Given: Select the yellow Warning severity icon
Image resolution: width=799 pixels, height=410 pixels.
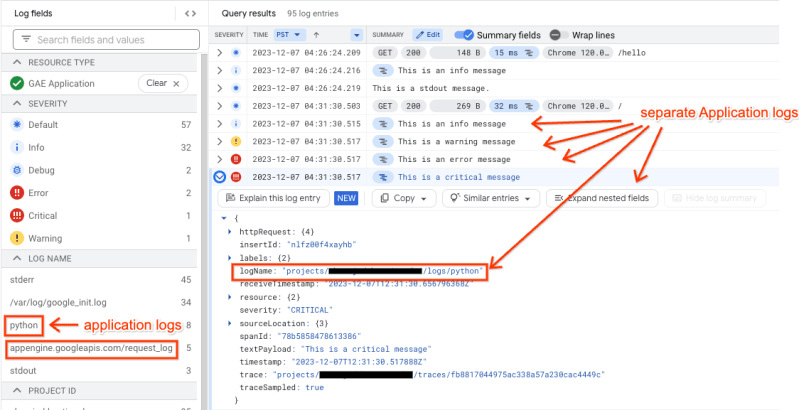Looking at the screenshot, I should coord(17,238).
